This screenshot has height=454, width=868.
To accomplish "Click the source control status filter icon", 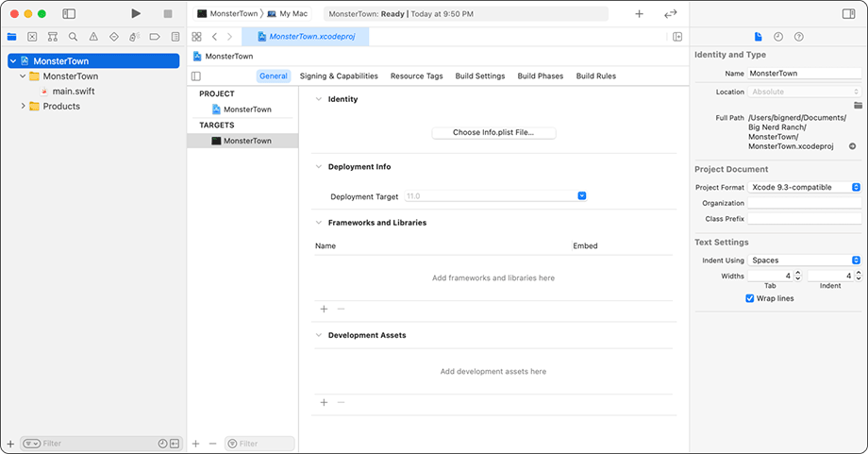I will coord(175,444).
